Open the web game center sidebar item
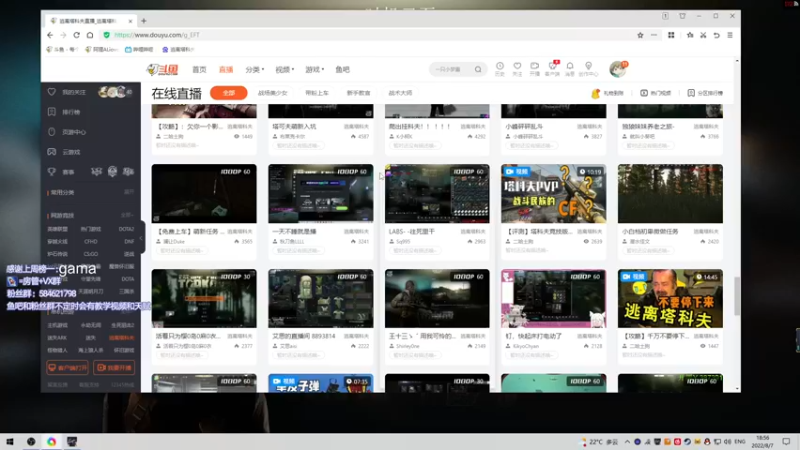Screen dimensions: 800x450 (x=67, y=132)
